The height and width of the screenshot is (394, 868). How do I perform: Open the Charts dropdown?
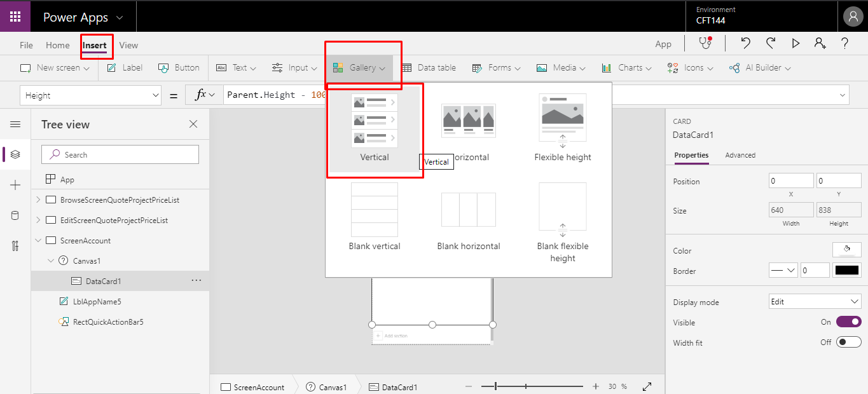coord(626,67)
